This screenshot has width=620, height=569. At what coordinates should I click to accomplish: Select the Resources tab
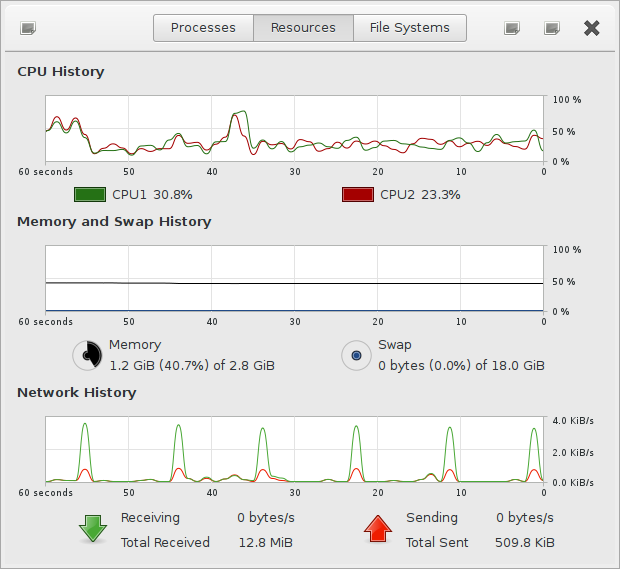[x=303, y=28]
